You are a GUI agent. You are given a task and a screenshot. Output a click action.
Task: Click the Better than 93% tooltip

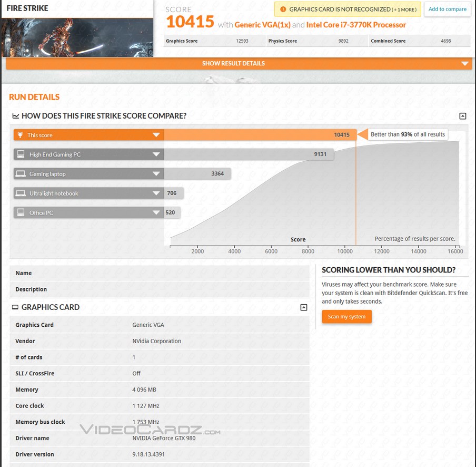408,134
